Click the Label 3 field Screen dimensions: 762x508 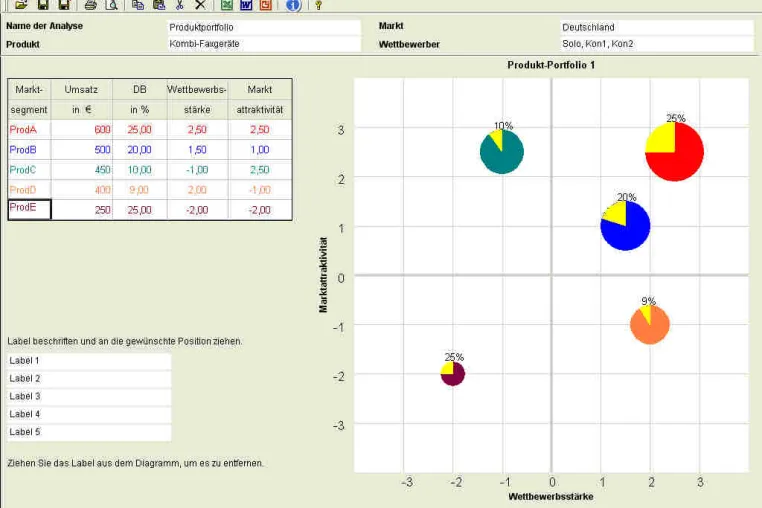pos(89,396)
